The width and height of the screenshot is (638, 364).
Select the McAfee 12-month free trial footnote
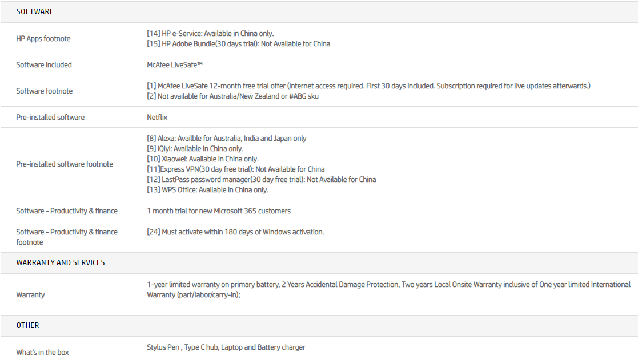pos(368,86)
